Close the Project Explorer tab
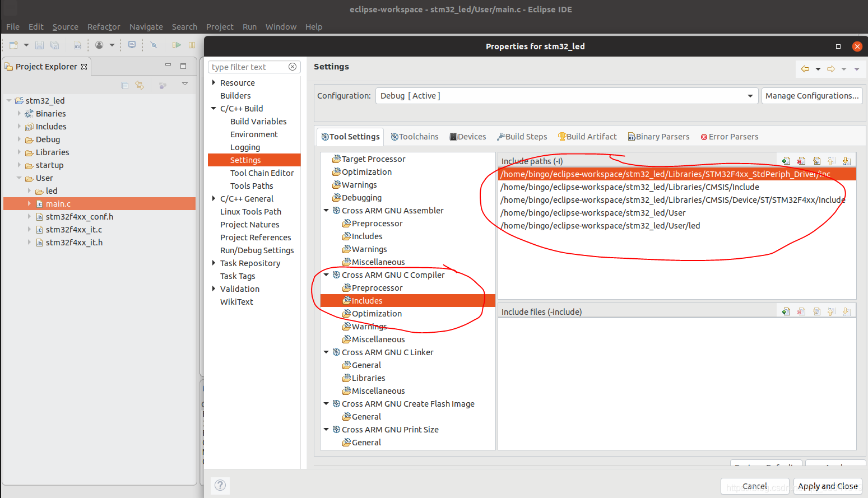868x498 pixels. coord(84,67)
